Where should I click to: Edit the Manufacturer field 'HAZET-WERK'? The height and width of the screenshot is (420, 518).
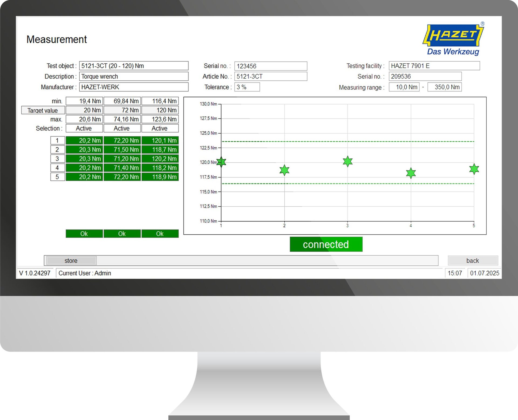[134, 87]
